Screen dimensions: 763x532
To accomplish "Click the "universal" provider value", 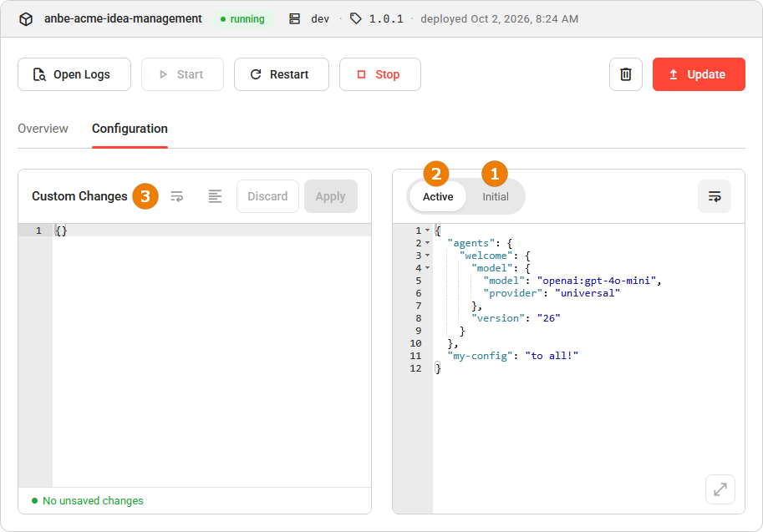I will pyautogui.click(x=588, y=293).
